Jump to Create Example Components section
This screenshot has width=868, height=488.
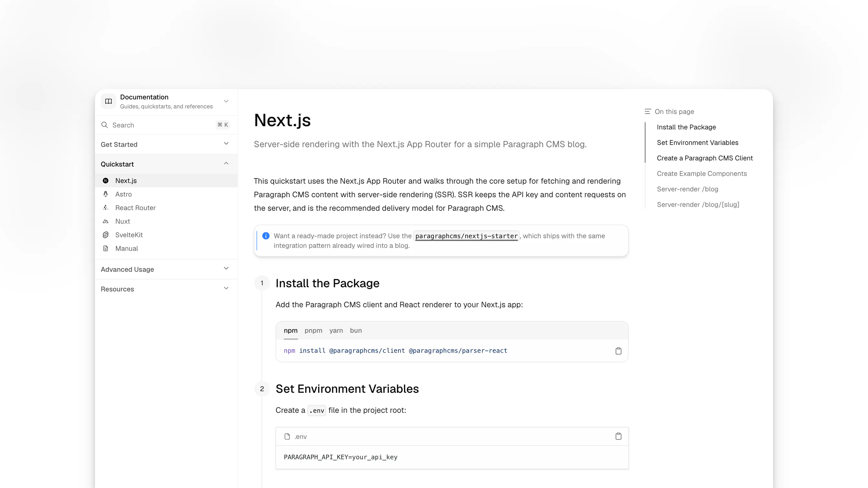[702, 174]
